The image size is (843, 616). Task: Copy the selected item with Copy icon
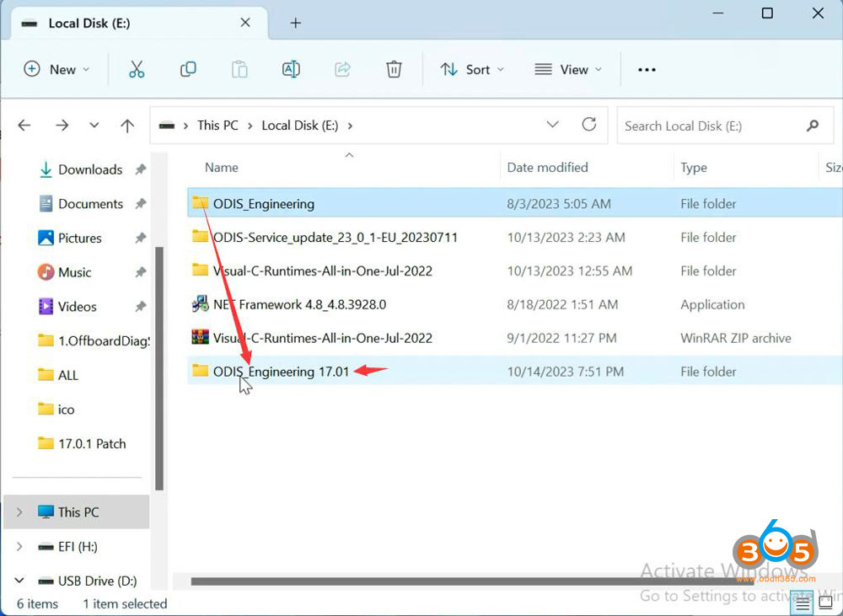[x=188, y=69]
